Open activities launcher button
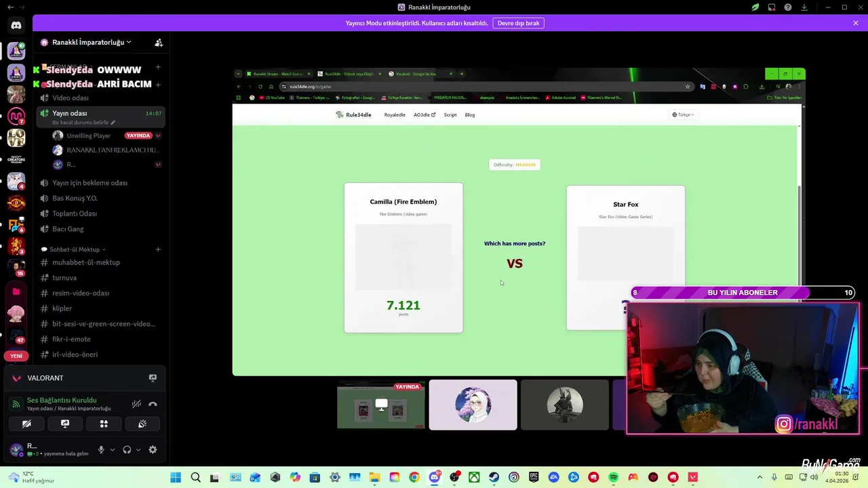This screenshot has height=488, width=868. [104, 424]
